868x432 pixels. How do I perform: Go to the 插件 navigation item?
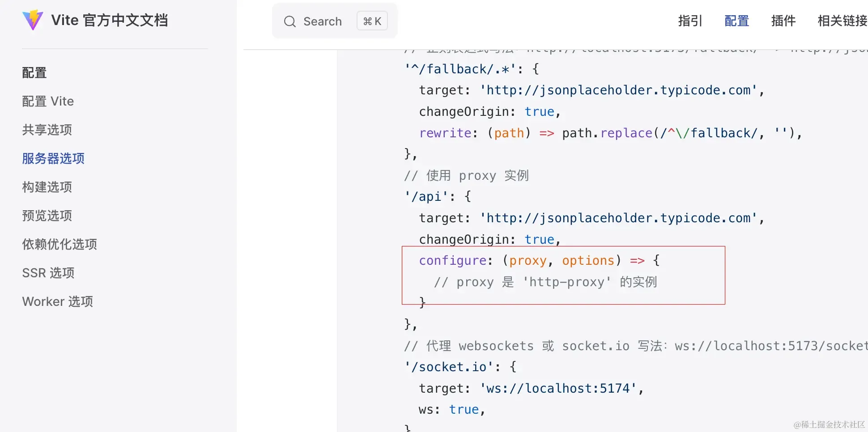point(783,21)
